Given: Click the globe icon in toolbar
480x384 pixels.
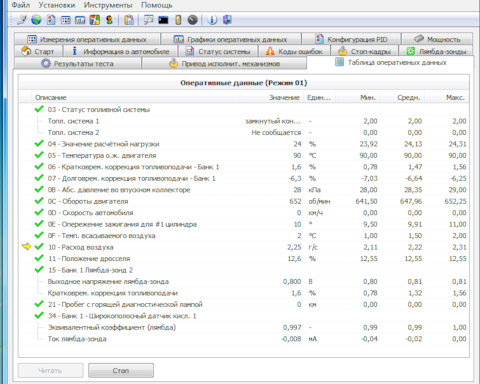Looking at the screenshot, I should 36,20.
